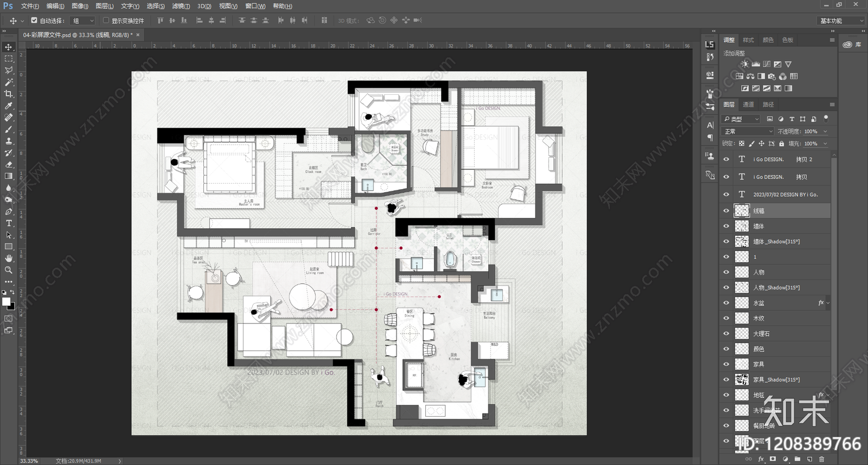868x465 pixels.
Task: Enable the 显示变换控件 checkbox
Action: 106,21
